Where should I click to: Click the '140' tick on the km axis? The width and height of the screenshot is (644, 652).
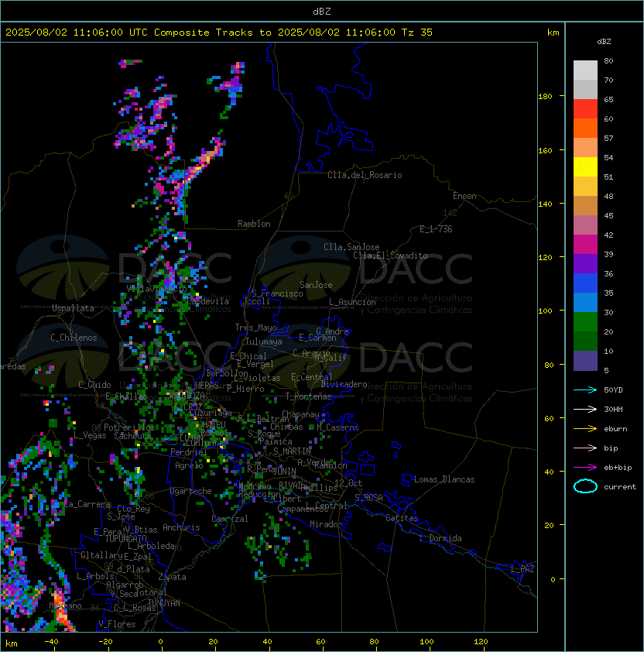pyautogui.click(x=545, y=204)
